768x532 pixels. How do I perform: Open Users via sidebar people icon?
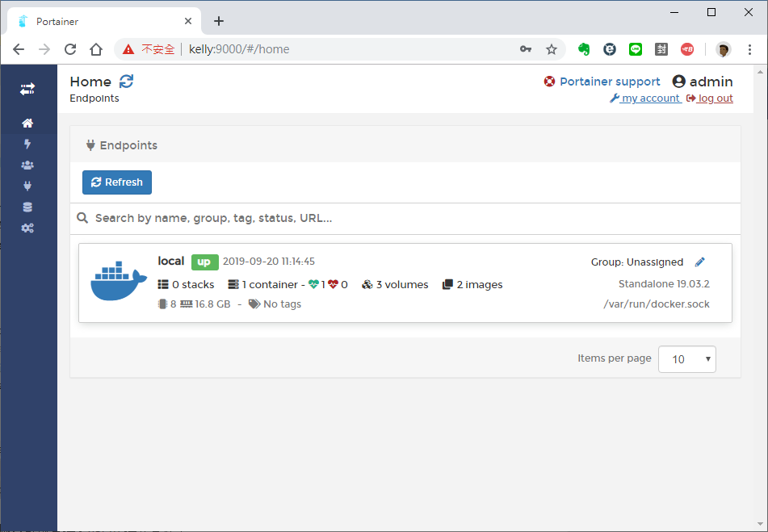pyautogui.click(x=27, y=165)
